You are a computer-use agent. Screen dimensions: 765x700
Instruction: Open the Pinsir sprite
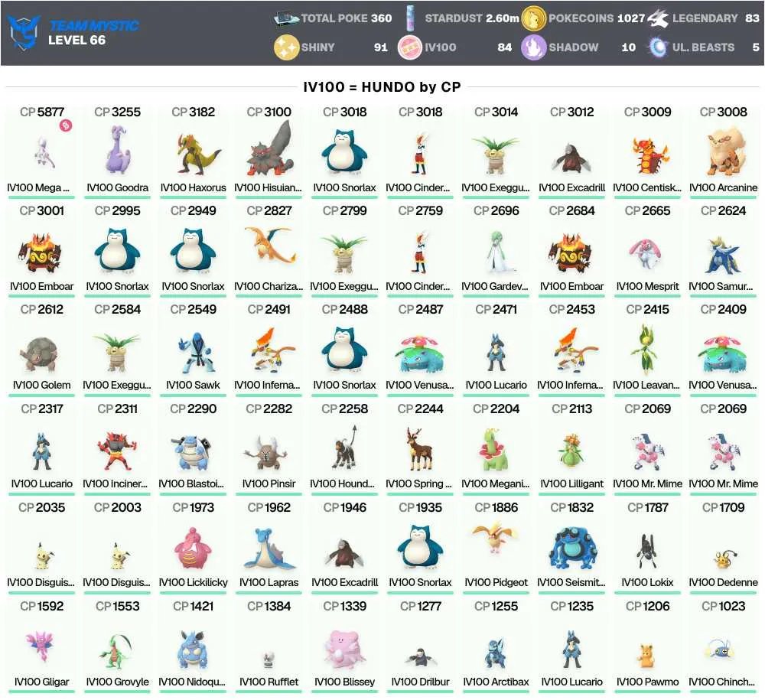coord(269,453)
